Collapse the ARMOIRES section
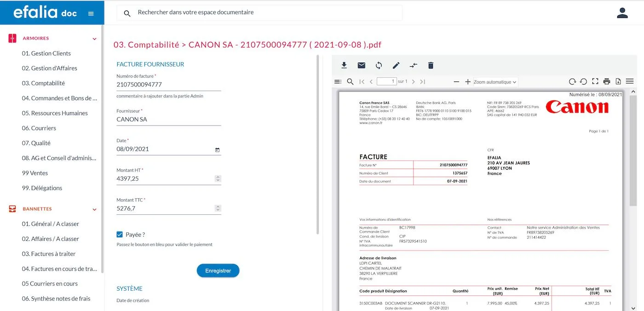644x311 pixels. [x=94, y=38]
